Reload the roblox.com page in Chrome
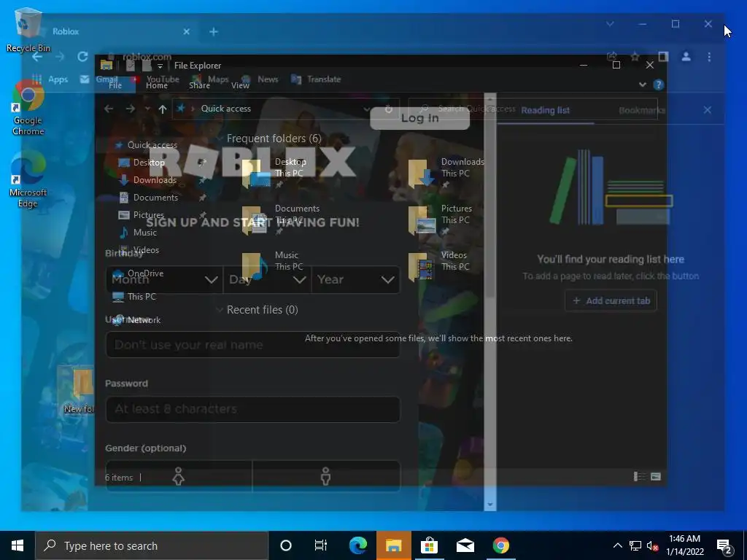Viewport: 747px width, 560px height. (82, 57)
